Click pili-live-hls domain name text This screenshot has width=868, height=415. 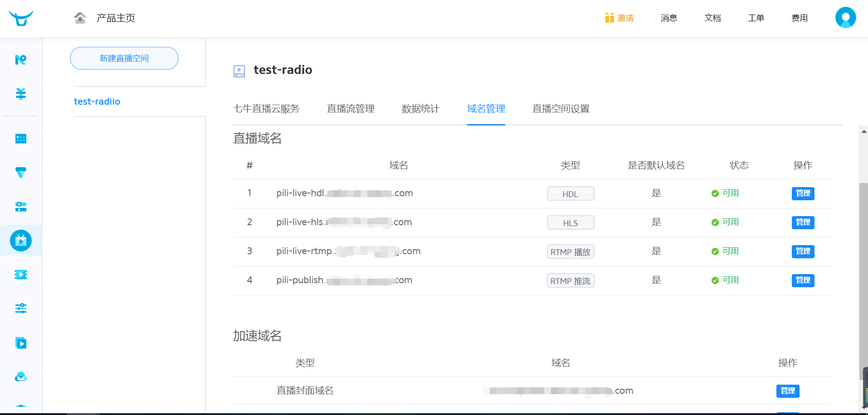click(x=344, y=222)
